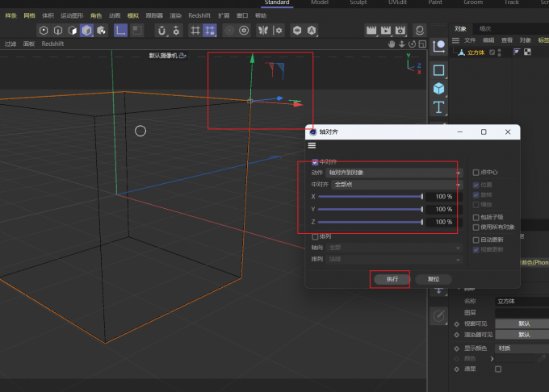This screenshot has width=549, height=392.
Task: Open the snap settings gear icon
Action: 176,31
